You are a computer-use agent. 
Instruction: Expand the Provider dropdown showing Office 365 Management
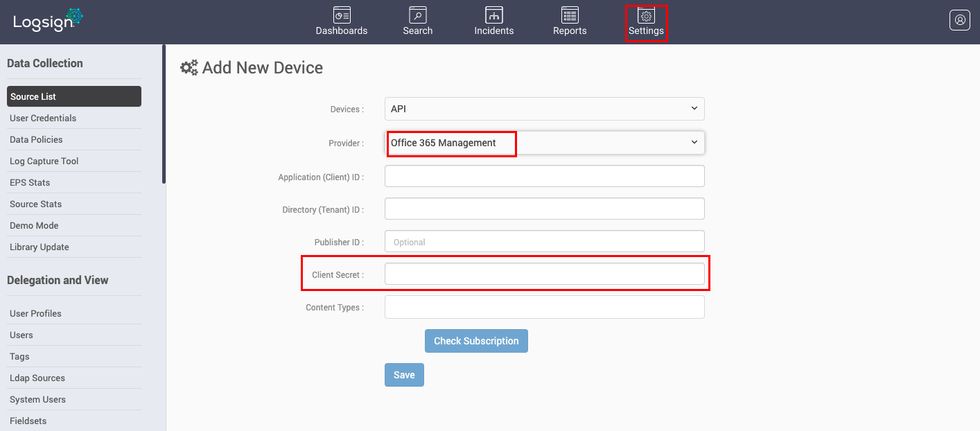tap(544, 142)
